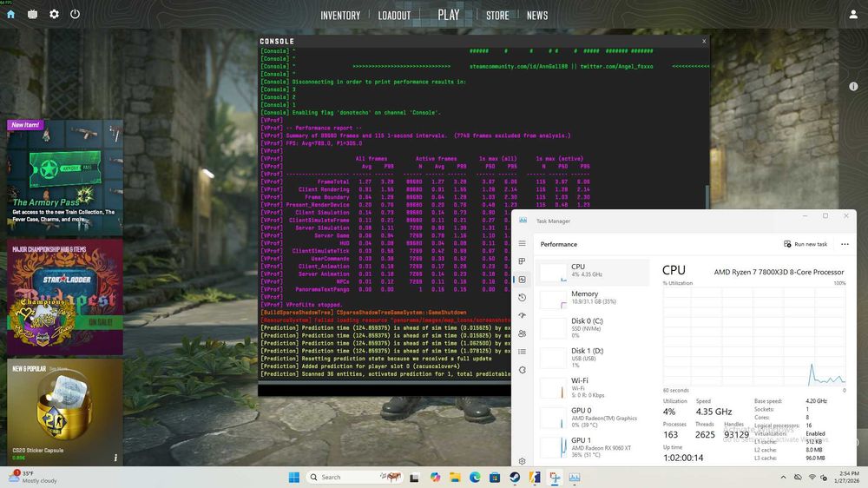Open Task Manager taskbar icon
Viewport: 868px width, 488px height.
(575, 478)
